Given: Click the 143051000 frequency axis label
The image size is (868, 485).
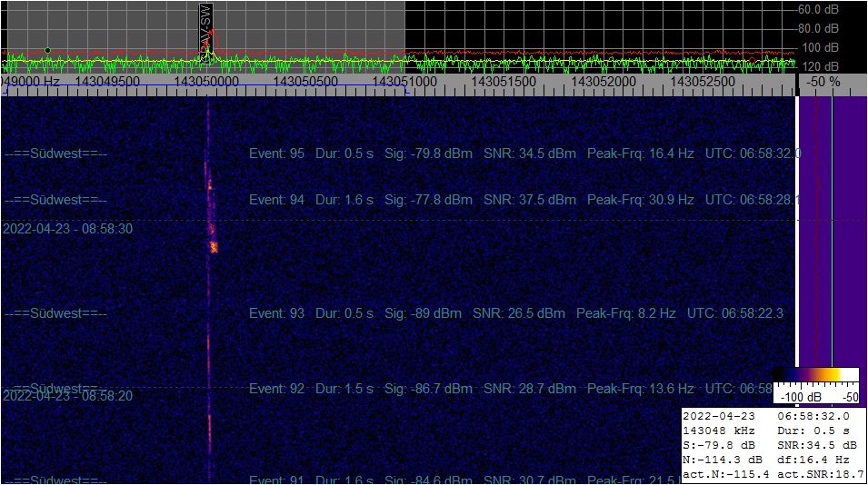Looking at the screenshot, I should point(404,82).
